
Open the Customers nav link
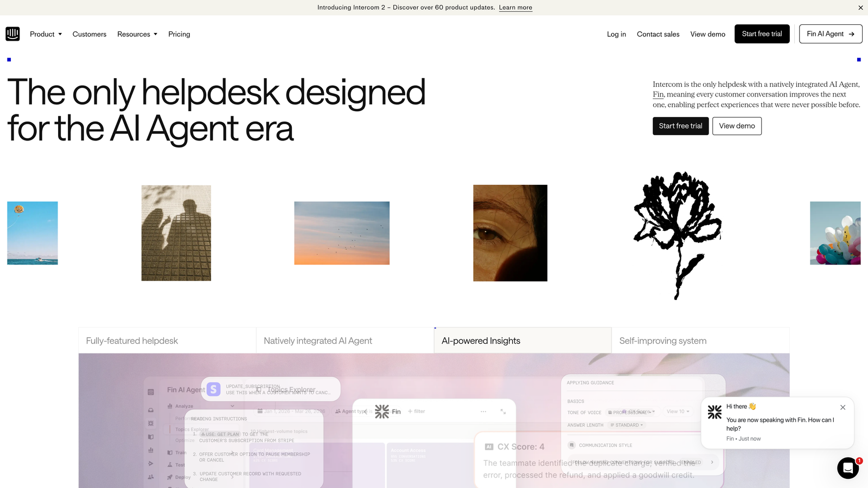[90, 34]
